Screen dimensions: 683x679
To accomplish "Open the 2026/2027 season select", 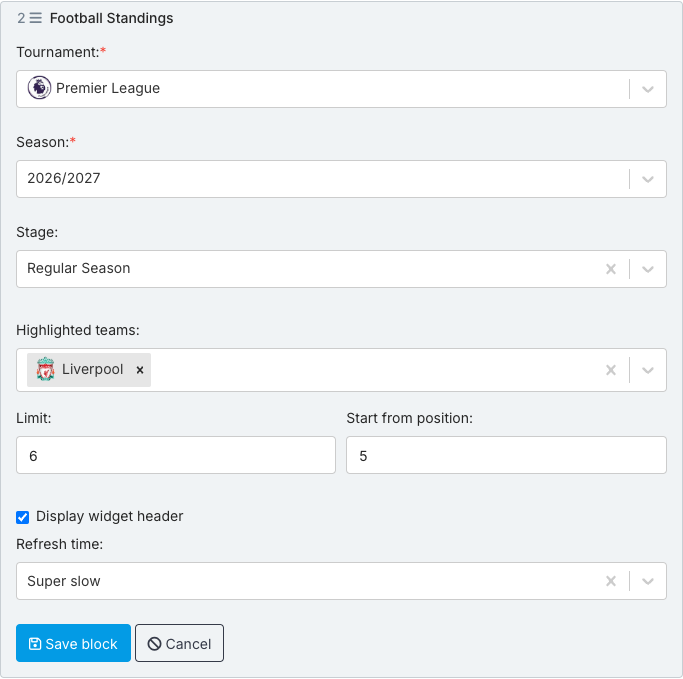I will pyautogui.click(x=341, y=179).
